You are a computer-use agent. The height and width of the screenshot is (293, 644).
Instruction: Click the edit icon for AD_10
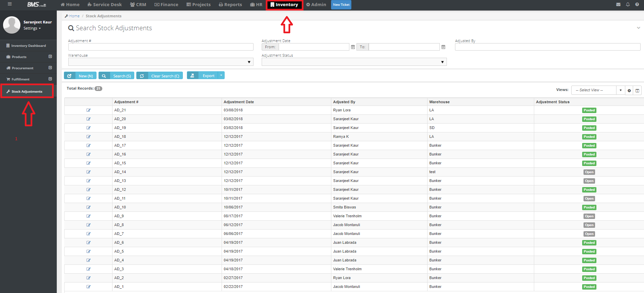point(88,207)
